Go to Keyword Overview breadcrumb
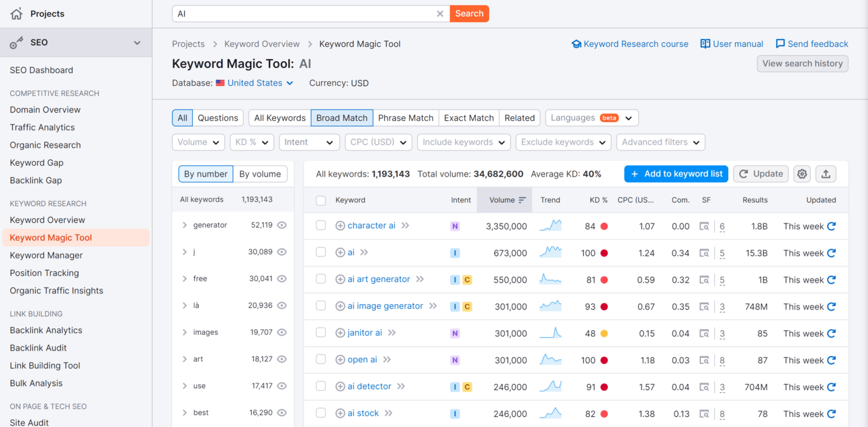 pyautogui.click(x=262, y=44)
